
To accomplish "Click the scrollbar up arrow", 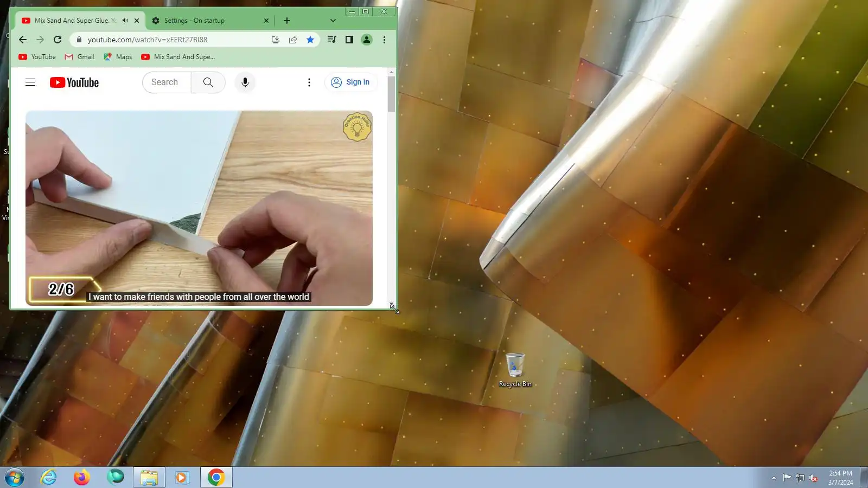I will pos(391,72).
